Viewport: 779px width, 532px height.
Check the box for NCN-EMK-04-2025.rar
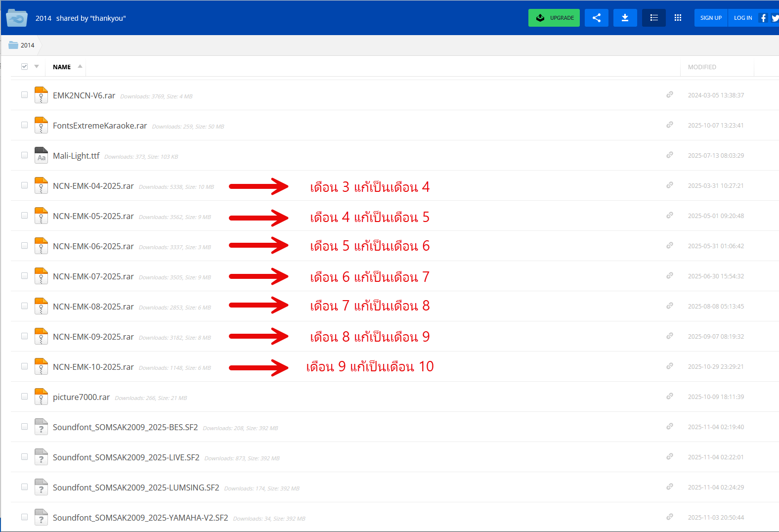pyautogui.click(x=24, y=185)
